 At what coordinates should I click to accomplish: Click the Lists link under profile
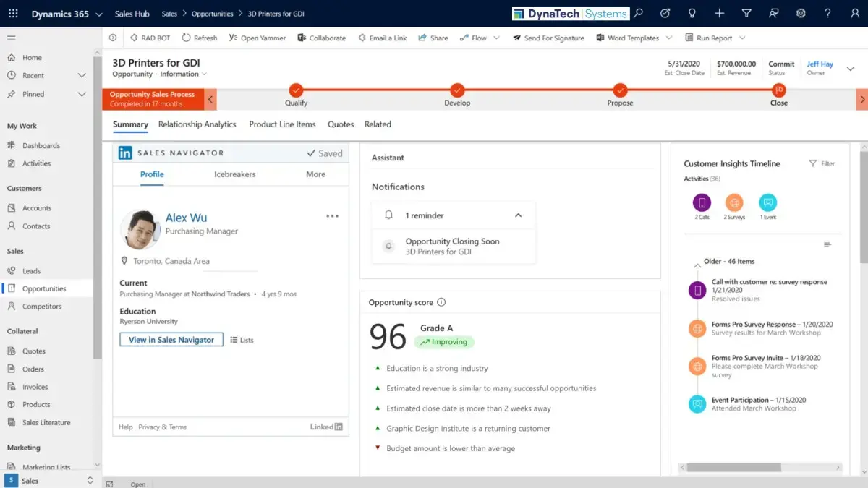coord(242,340)
